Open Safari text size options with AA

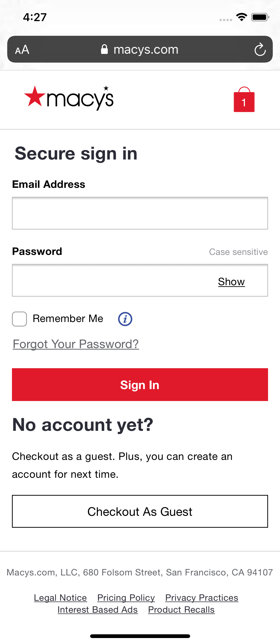pyautogui.click(x=23, y=49)
